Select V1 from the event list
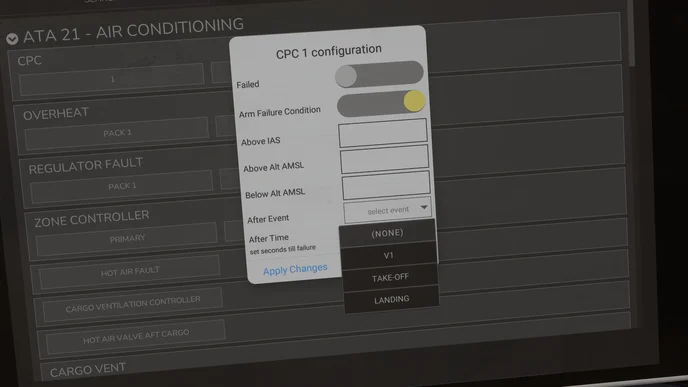Viewport: 688px width, 387px height. (389, 255)
